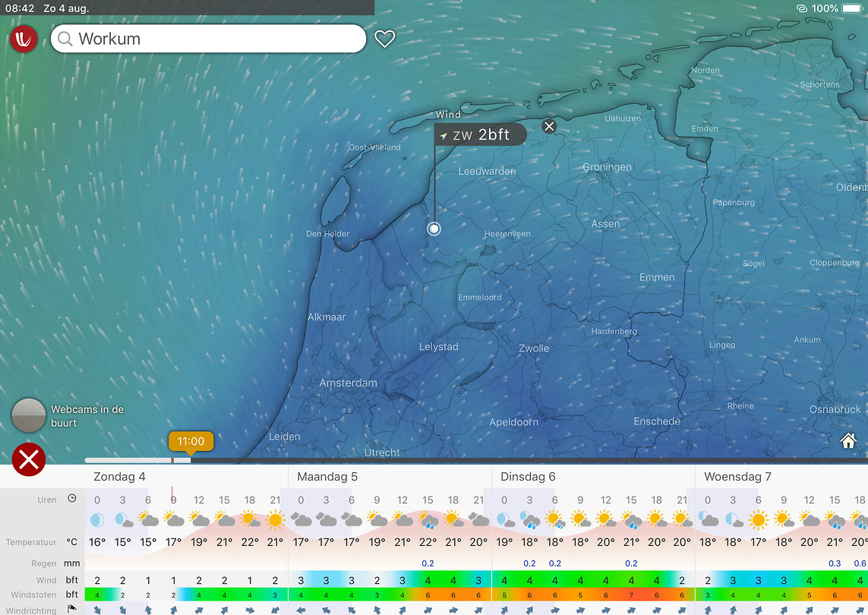Open the nearby webcams thumbnail
868x615 pixels.
click(29, 415)
